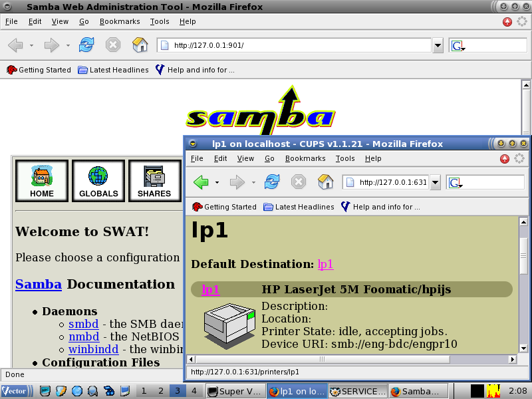Reload the Samba SWAT page
The image size is (532, 399).
click(86, 45)
